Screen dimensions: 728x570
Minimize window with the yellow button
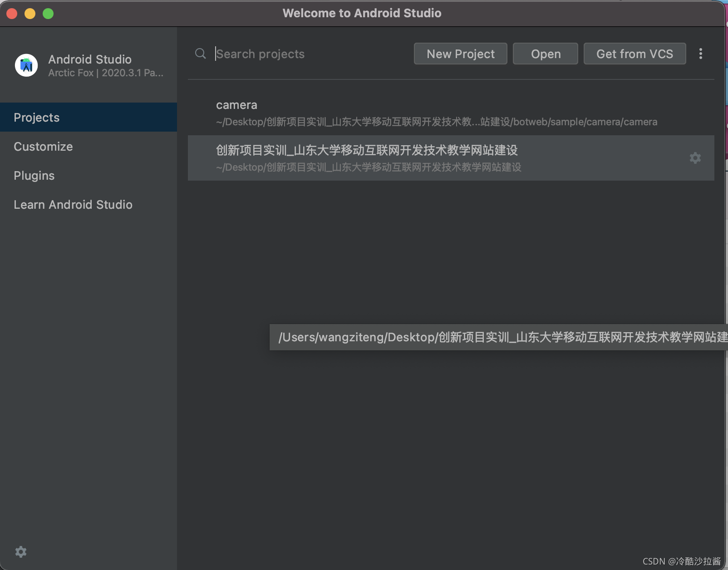click(x=30, y=14)
